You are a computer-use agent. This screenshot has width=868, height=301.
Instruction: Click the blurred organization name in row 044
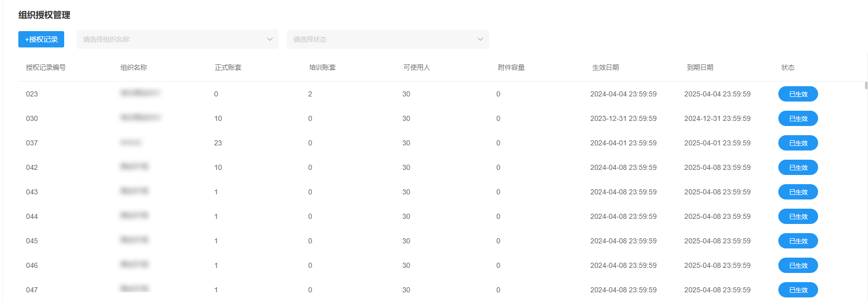[x=134, y=216]
